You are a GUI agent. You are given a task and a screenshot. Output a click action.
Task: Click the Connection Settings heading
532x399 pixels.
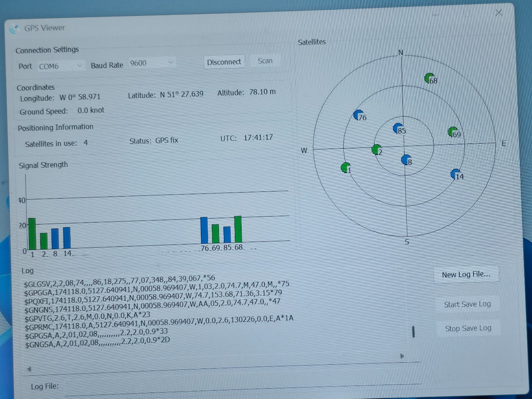pos(47,50)
